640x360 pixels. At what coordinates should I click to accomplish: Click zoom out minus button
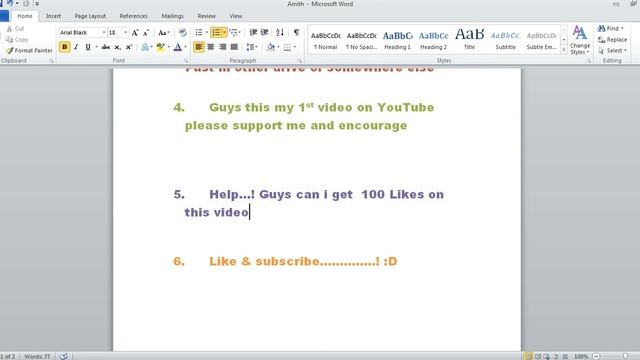tap(596, 356)
